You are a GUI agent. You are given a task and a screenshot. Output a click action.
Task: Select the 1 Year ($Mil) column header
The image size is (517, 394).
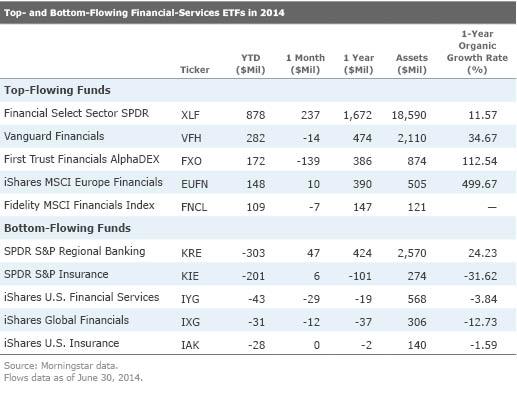coord(359,64)
